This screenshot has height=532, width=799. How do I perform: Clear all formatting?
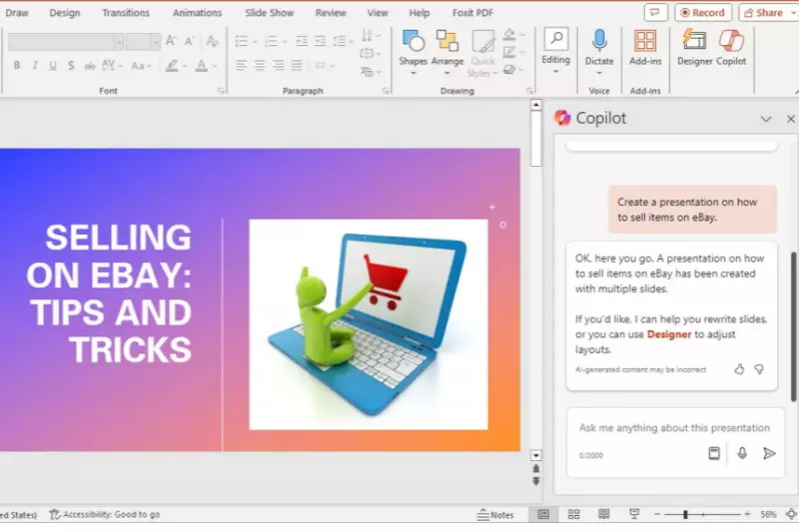(212, 41)
